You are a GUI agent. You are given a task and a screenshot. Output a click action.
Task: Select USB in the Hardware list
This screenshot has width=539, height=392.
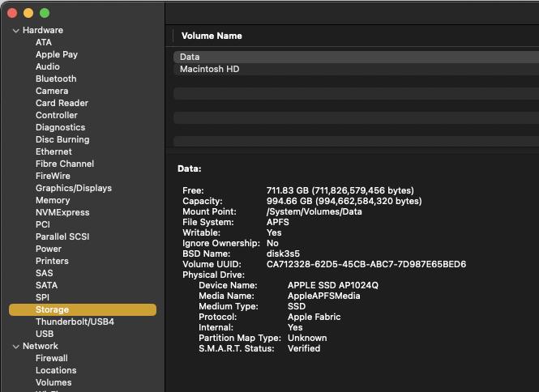(x=45, y=334)
